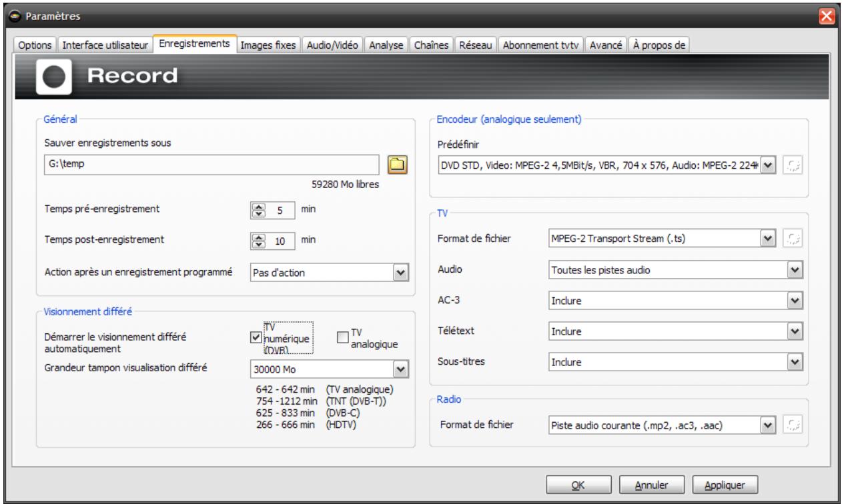
Task: Open Réseau tab
Action: (476, 45)
